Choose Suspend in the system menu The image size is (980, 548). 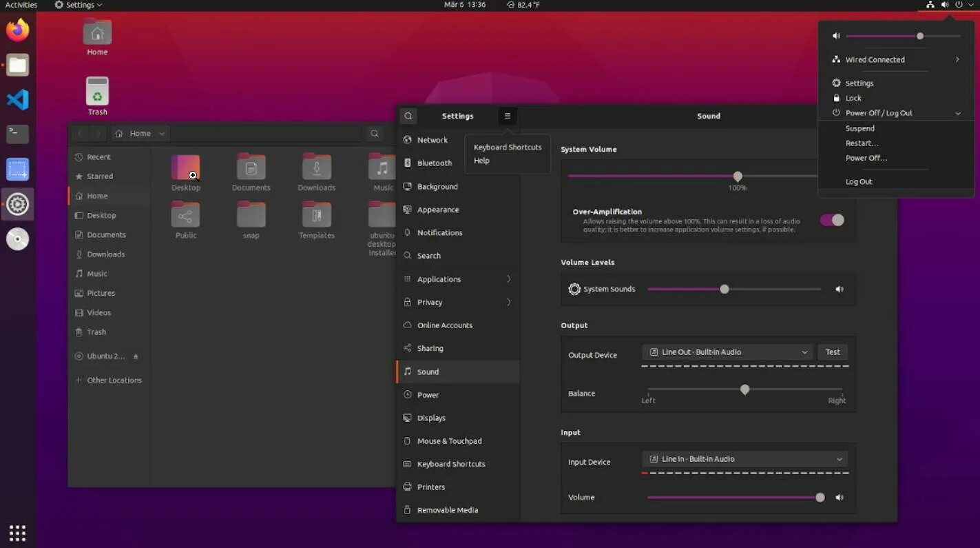(860, 128)
